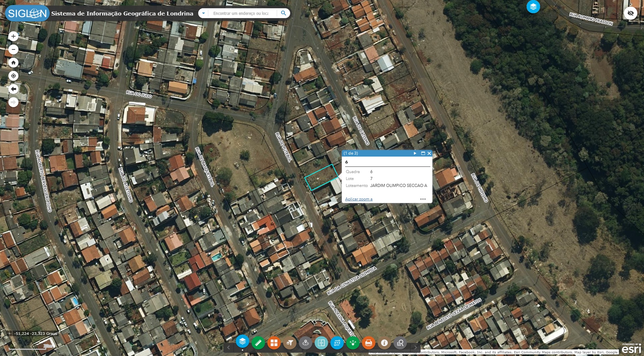
Task: Click the '(1 de 3)' popup counter
Action: (351, 153)
